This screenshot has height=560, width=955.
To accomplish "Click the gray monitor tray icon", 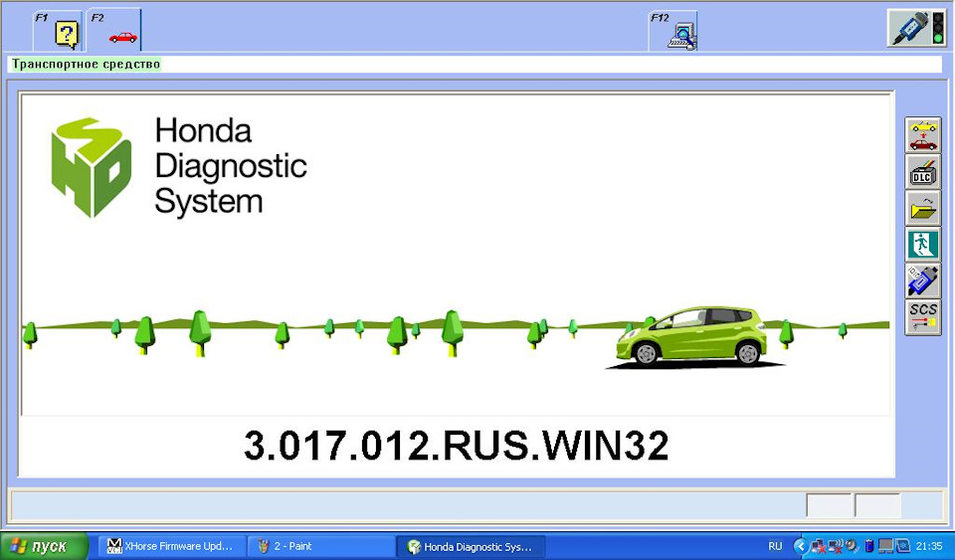I will tap(885, 546).
